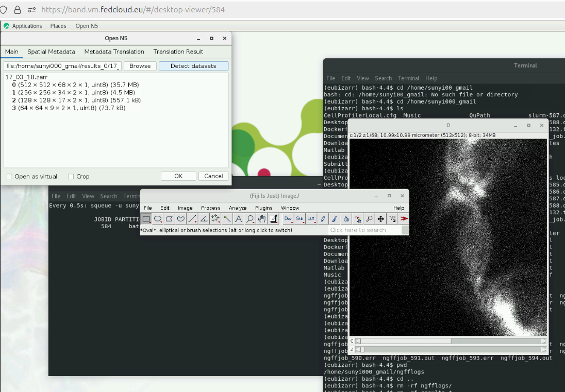This screenshot has width=565, height=392.
Task: Click the tool icon left of the red arrows
Action: [x=392, y=219]
